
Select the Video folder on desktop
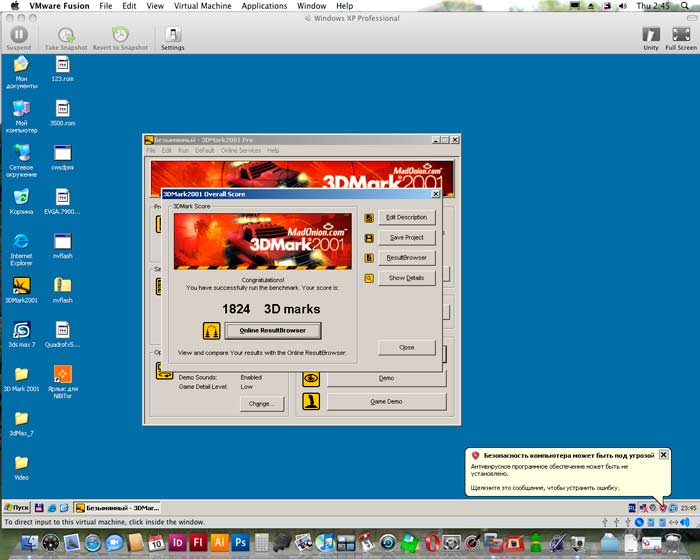(21, 467)
